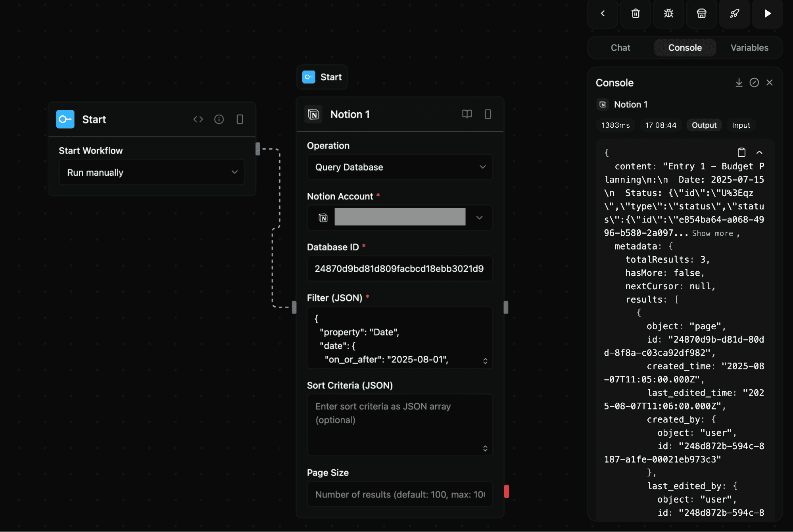Open the marketplace store icon
This screenshot has width=793, height=532.
pos(701,14)
